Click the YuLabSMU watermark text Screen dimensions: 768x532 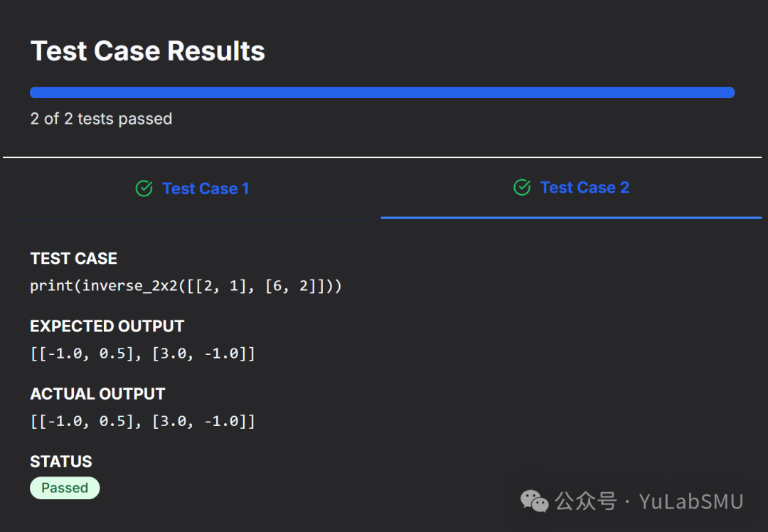[x=691, y=501]
